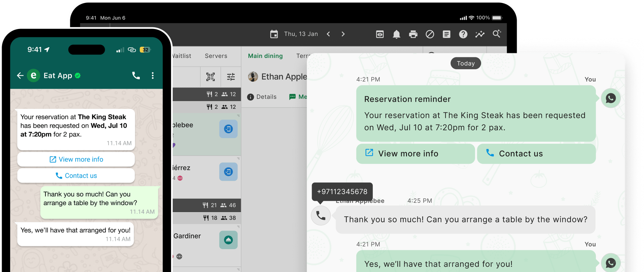Open the help question mark icon

click(463, 34)
